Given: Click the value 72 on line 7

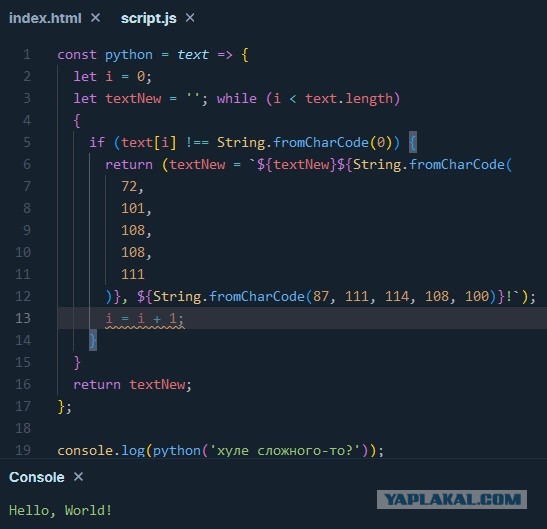Looking at the screenshot, I should tap(129, 187).
